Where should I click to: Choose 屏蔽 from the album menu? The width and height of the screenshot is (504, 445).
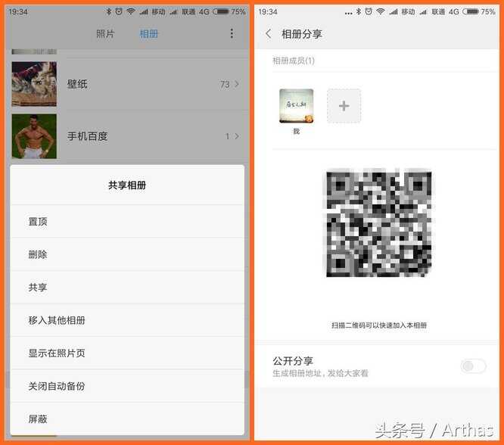(x=127, y=419)
